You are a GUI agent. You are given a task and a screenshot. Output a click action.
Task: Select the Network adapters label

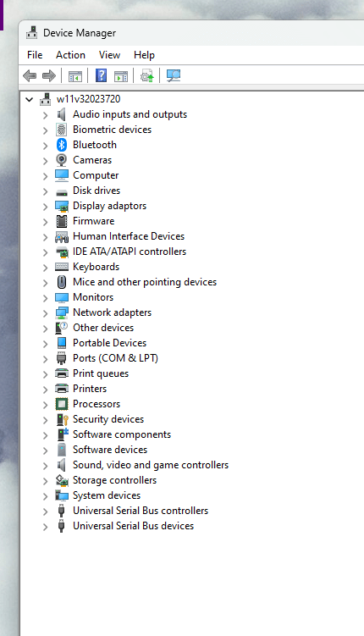click(112, 312)
